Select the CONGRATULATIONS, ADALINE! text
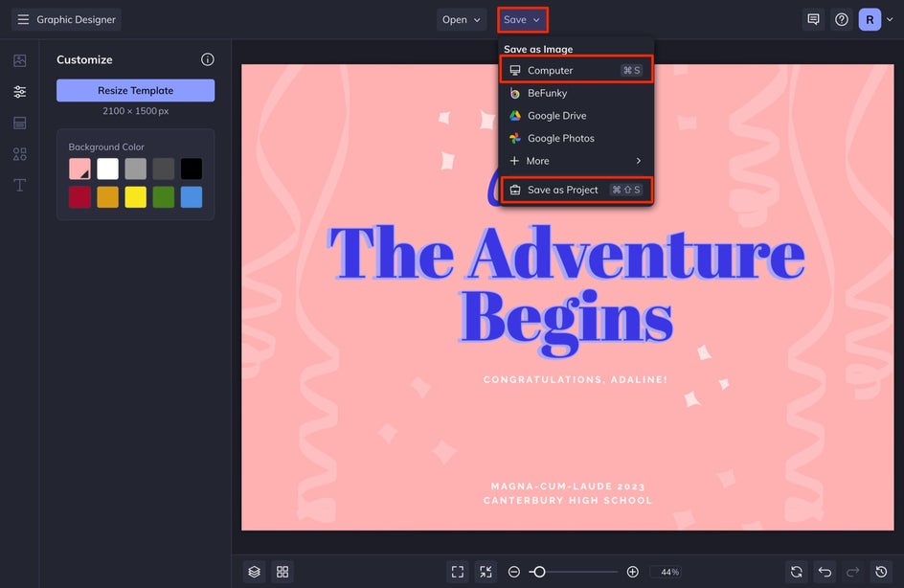The width and height of the screenshot is (904, 588). [575, 379]
